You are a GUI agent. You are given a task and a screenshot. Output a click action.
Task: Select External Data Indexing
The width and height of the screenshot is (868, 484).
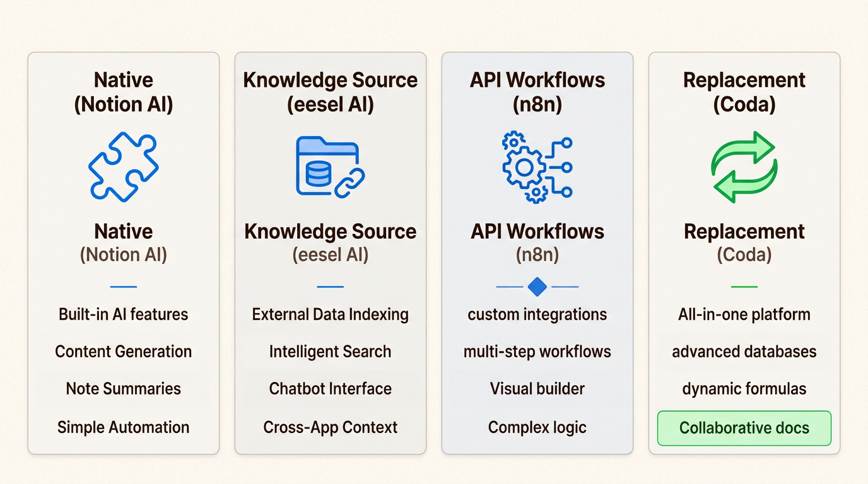click(x=330, y=314)
